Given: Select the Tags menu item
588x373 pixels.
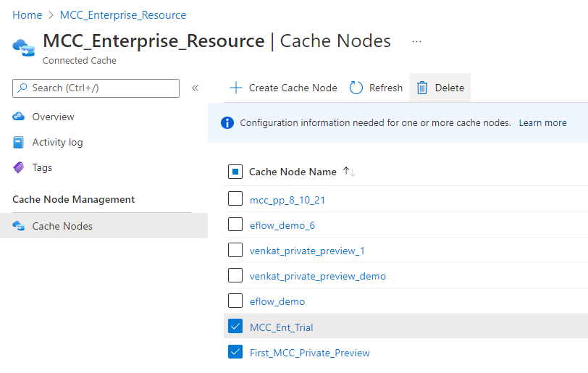Looking at the screenshot, I should click(42, 167).
